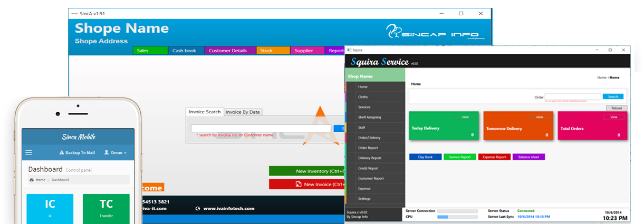Switch to Invoice Search tab
Screen dimensions: 644x224
point(205,112)
